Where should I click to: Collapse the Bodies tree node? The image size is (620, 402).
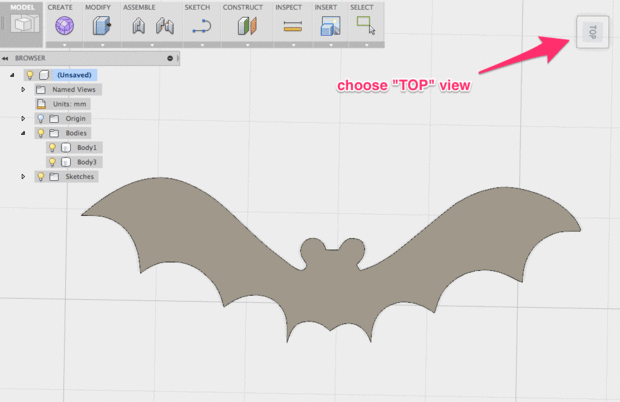click(x=23, y=133)
